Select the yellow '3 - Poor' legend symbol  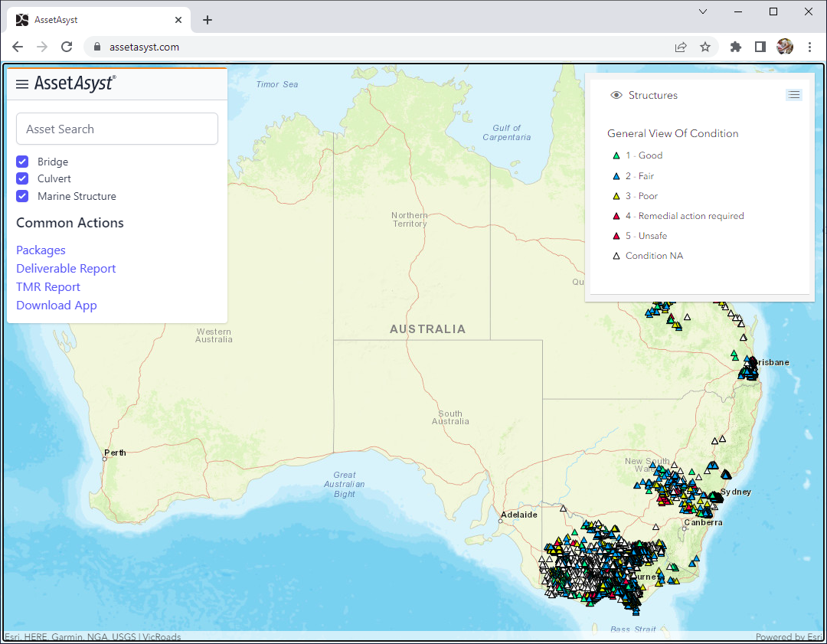[x=616, y=196]
